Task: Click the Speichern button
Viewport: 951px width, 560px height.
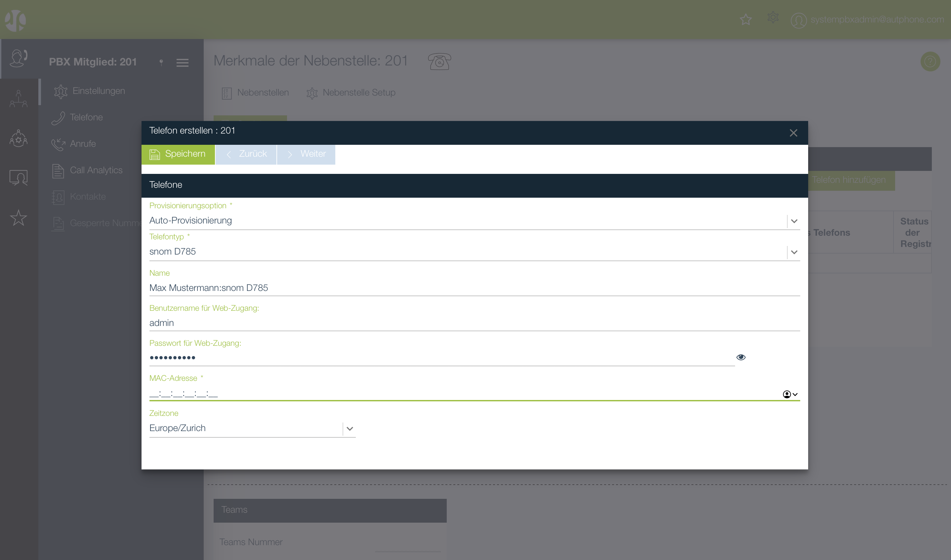Action: coord(178,154)
